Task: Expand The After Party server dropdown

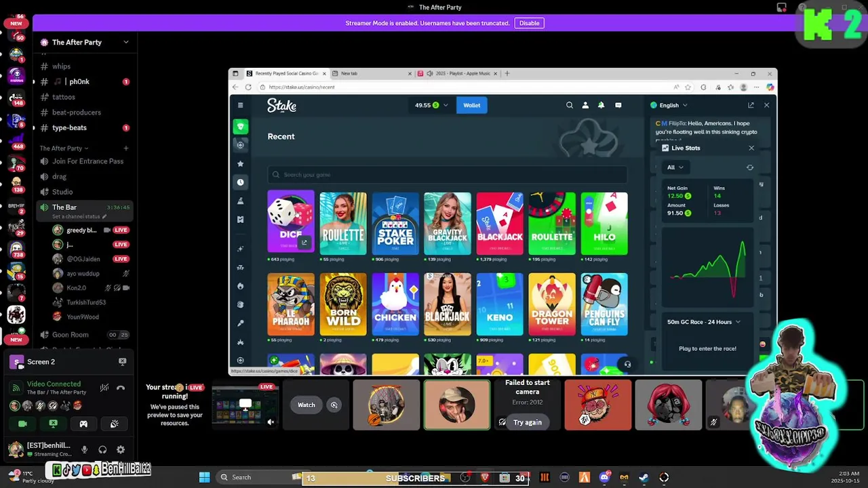Action: click(x=125, y=42)
